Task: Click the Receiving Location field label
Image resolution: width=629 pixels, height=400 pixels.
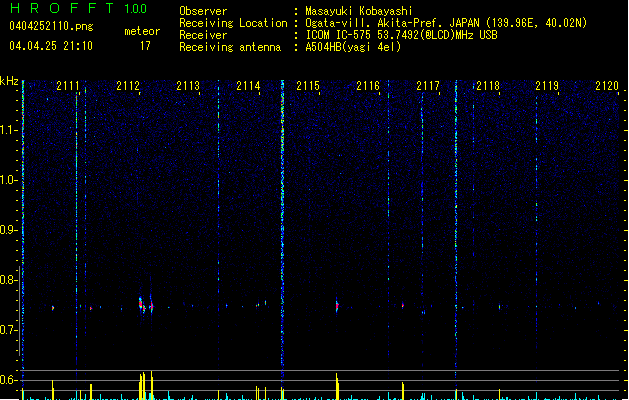Action: pyautogui.click(x=233, y=23)
